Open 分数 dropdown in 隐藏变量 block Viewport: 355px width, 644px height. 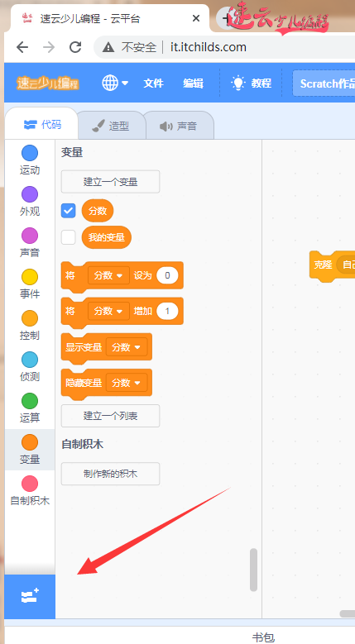(x=127, y=383)
